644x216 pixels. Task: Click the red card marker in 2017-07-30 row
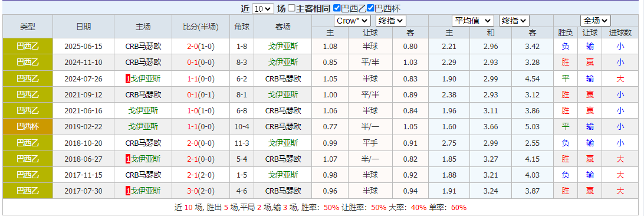click(x=128, y=191)
